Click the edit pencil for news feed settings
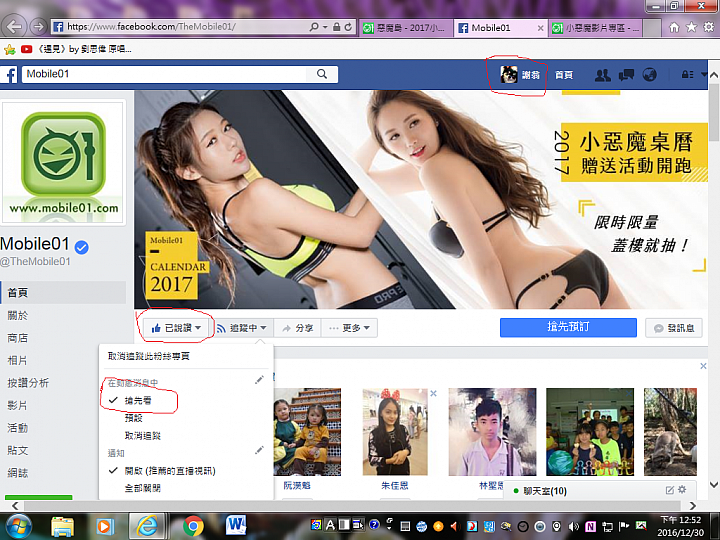 pyautogui.click(x=259, y=380)
